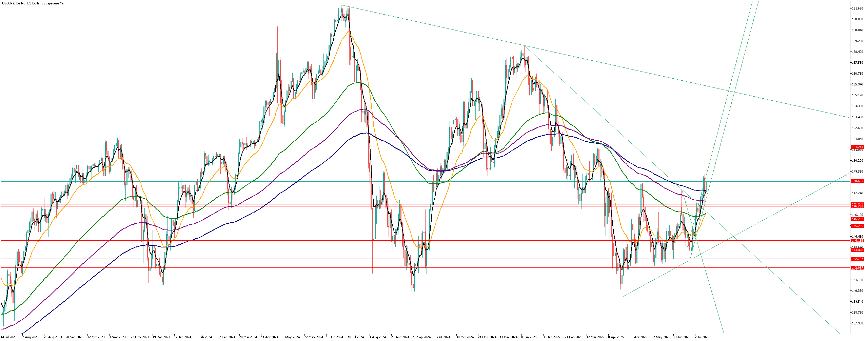Select the 8 Jan 2025 time axis label
This screenshot has width=868, height=341.
(x=529, y=337)
